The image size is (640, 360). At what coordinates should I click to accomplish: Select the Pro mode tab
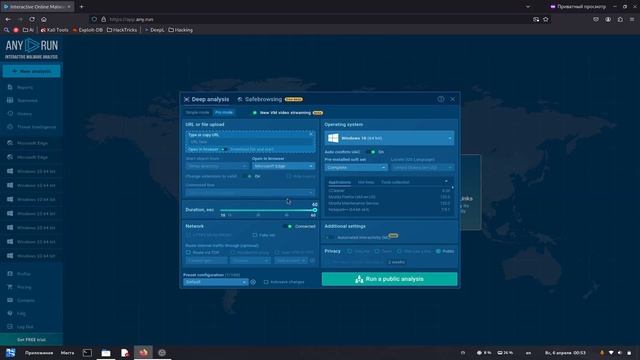(224, 112)
